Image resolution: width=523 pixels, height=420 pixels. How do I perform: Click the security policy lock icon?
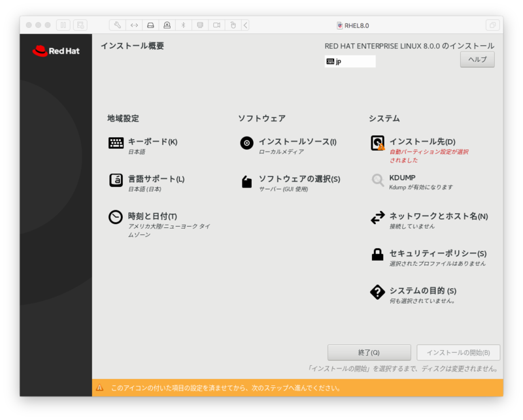tap(378, 254)
